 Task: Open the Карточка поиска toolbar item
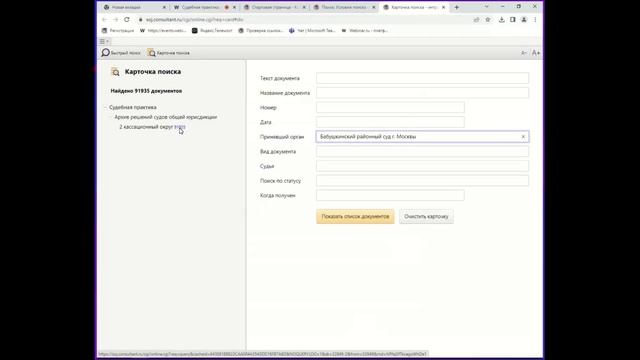169,53
